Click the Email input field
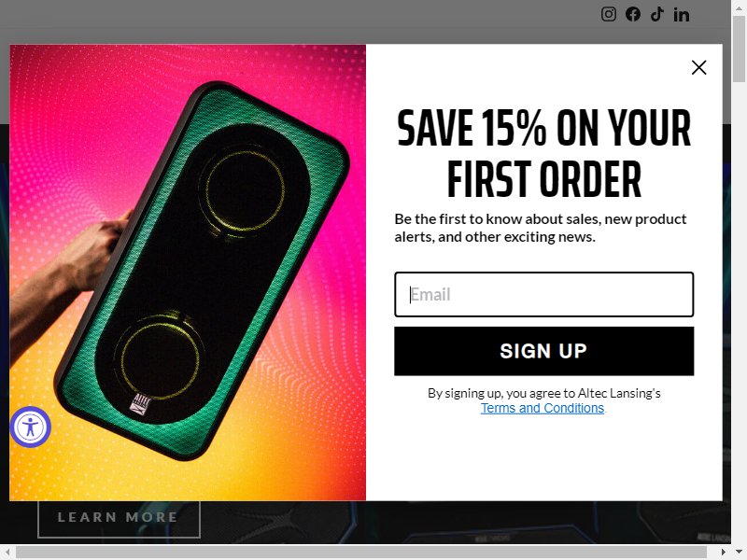 [x=543, y=294]
